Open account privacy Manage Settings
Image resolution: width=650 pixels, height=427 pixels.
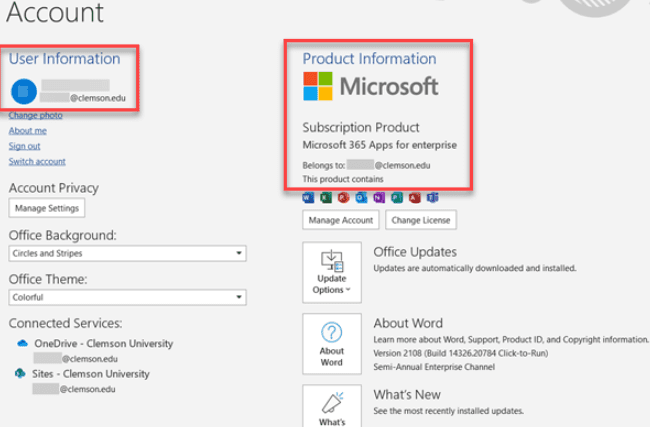pyautogui.click(x=46, y=208)
